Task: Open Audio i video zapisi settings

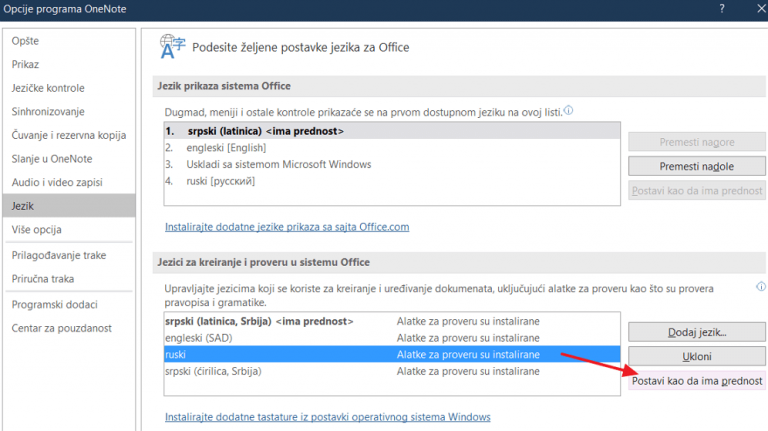Action: (x=57, y=182)
